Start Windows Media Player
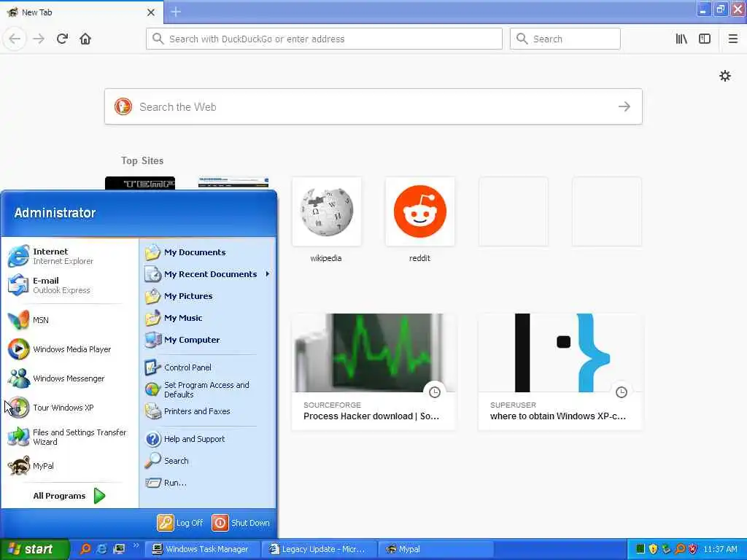The image size is (747, 560). pos(70,349)
